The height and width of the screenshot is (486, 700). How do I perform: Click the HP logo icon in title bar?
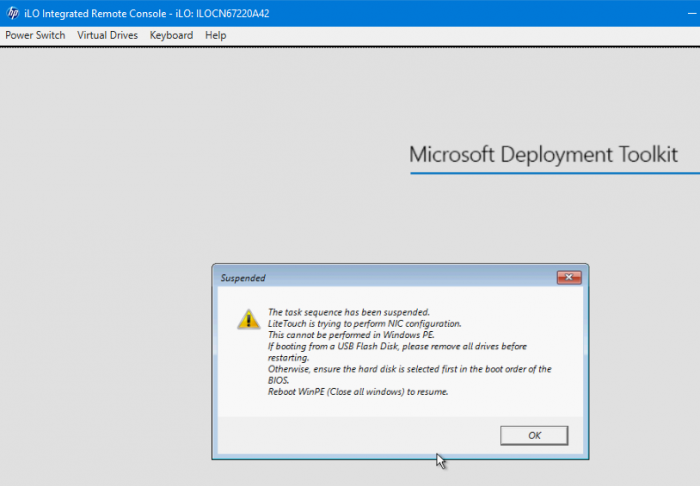click(x=12, y=13)
